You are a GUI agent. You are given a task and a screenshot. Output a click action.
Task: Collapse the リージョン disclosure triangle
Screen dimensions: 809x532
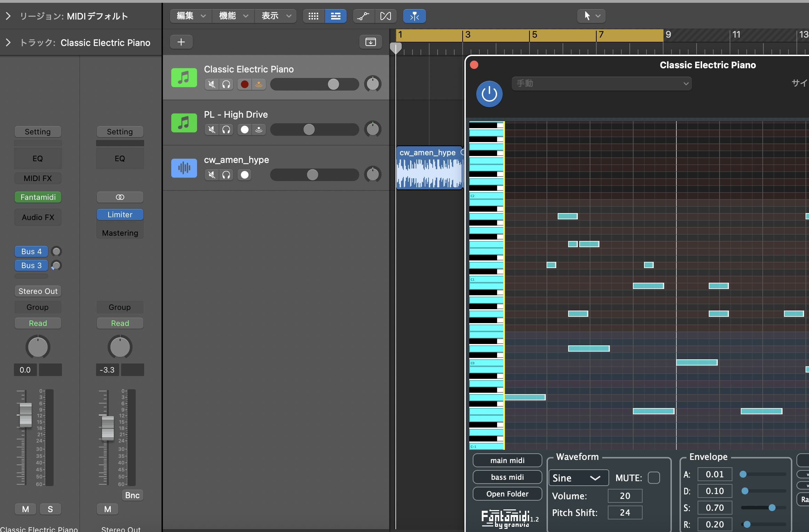(8, 16)
